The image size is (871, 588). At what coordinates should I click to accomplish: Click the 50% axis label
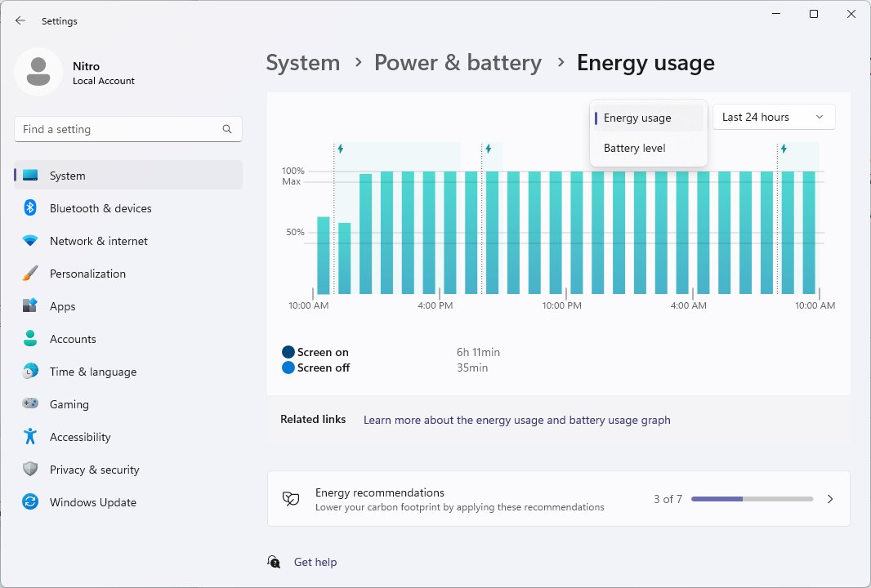coord(295,232)
